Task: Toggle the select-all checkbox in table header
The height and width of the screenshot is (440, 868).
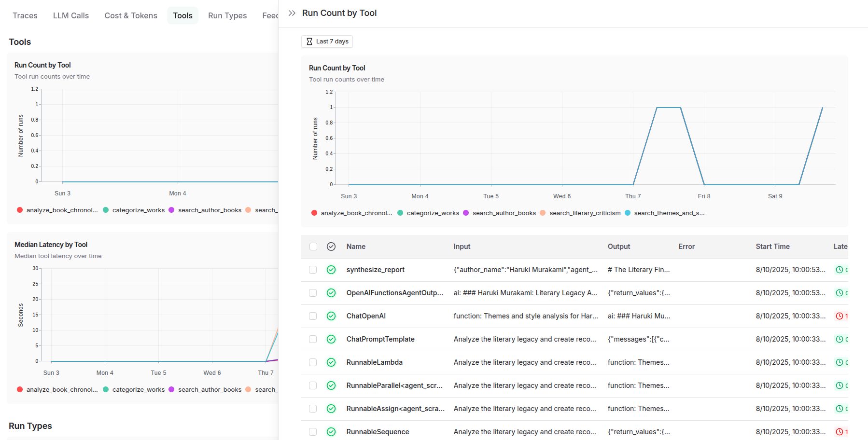Action: [x=313, y=247]
